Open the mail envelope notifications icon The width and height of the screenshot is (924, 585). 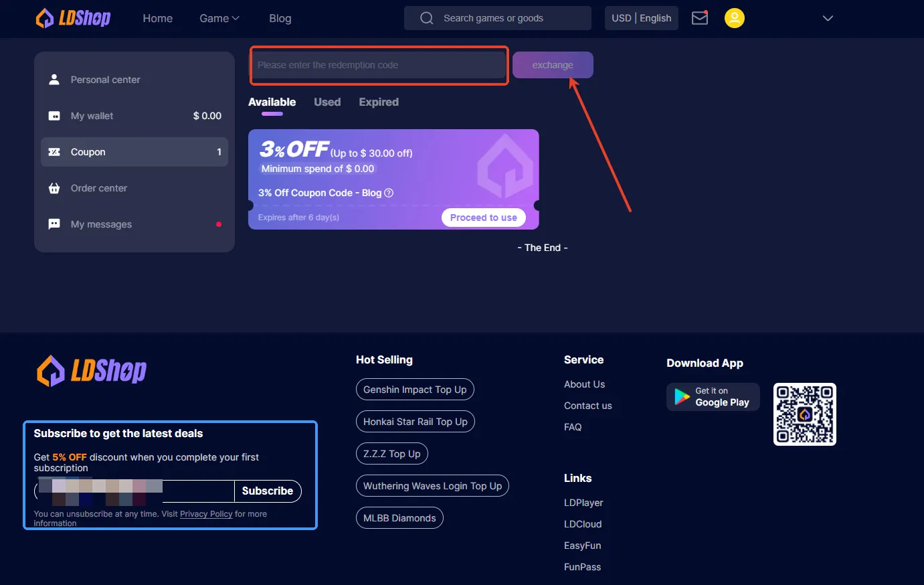click(700, 18)
